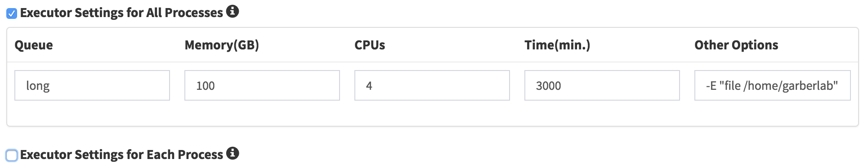This screenshot has height=168, width=868.
Task: Click the Other Options field with -E flag
Action: click(773, 85)
